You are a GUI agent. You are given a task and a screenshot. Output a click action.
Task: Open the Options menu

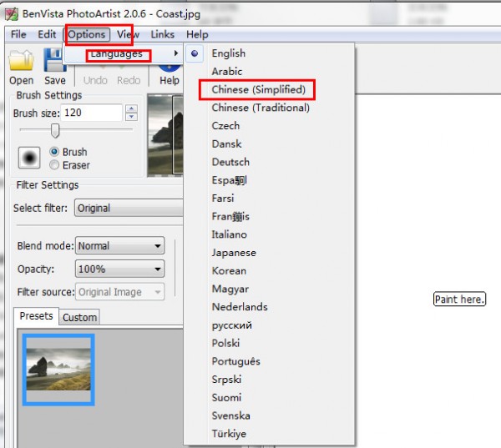(87, 34)
